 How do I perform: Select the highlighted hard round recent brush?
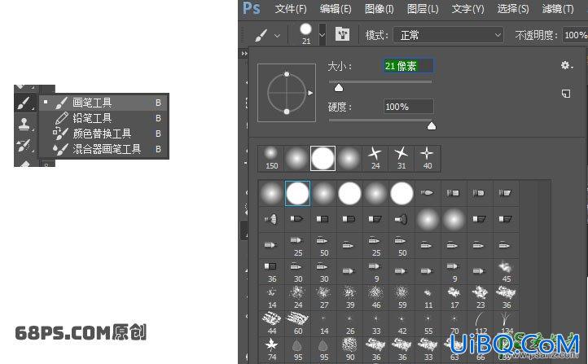click(x=323, y=158)
